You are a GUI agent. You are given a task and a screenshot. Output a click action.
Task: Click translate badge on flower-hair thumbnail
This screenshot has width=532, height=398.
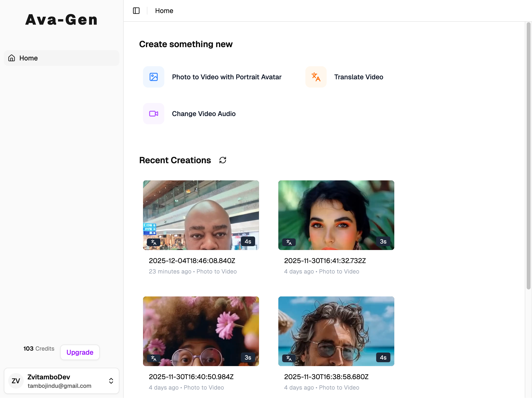tap(154, 358)
